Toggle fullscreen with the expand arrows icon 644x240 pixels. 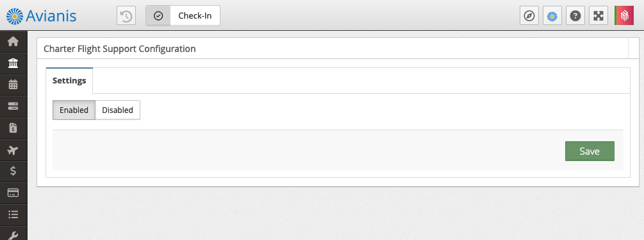[x=599, y=16]
